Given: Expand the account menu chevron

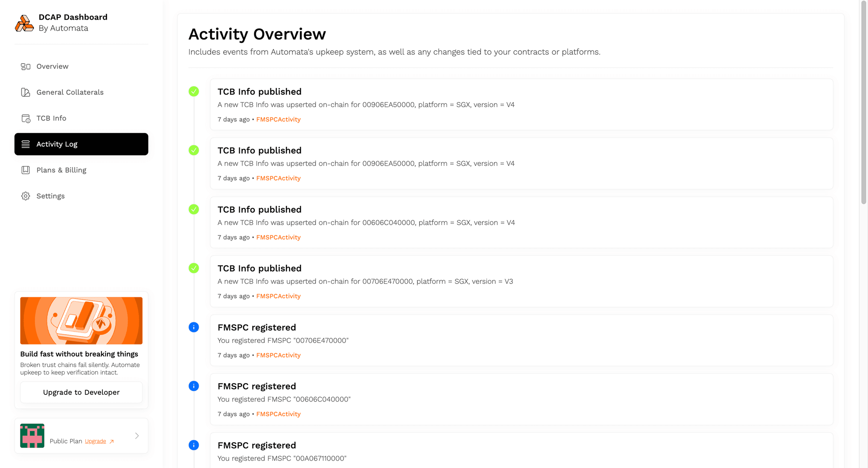Looking at the screenshot, I should (137, 436).
